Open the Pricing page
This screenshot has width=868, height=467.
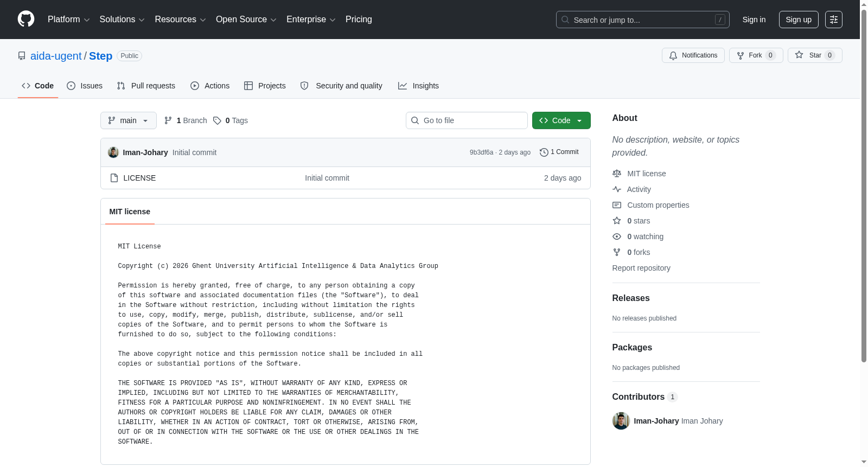(x=359, y=20)
